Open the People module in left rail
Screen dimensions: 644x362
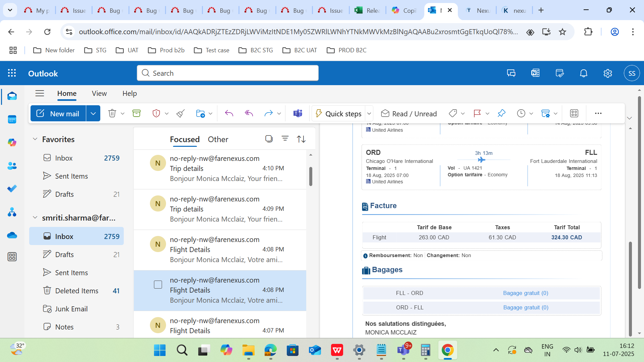coord(12,166)
